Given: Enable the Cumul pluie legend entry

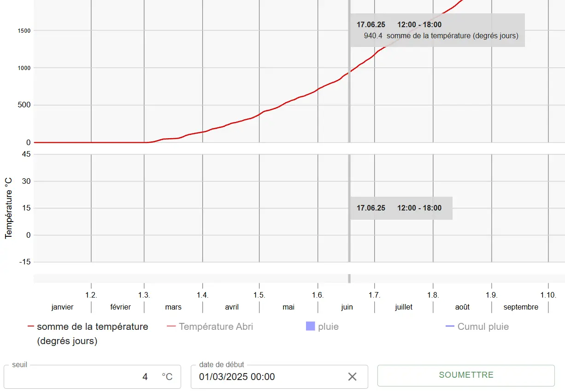Looking at the screenshot, I should 483,327.
